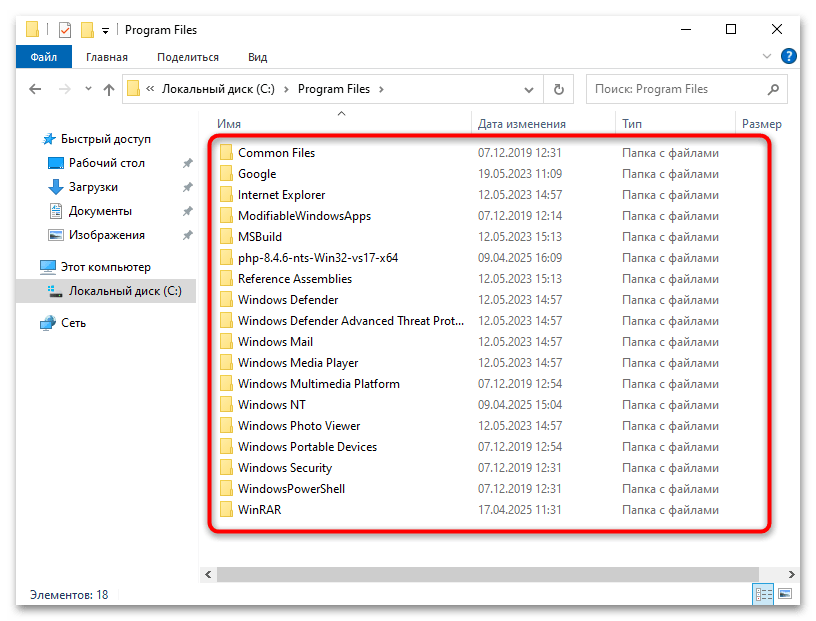Sort by the Имя column header
The height and width of the screenshot is (621, 816).
(229, 124)
